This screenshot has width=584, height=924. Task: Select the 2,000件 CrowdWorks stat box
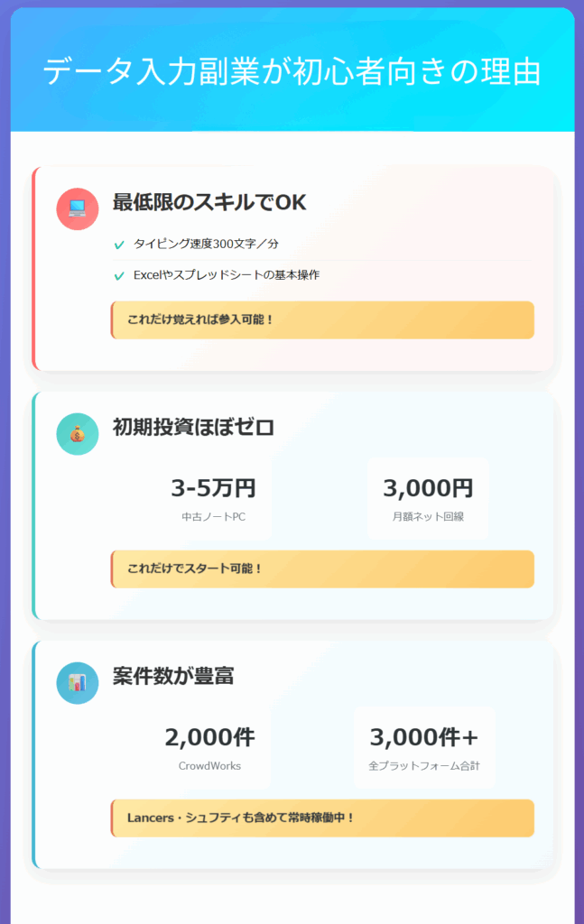click(209, 747)
